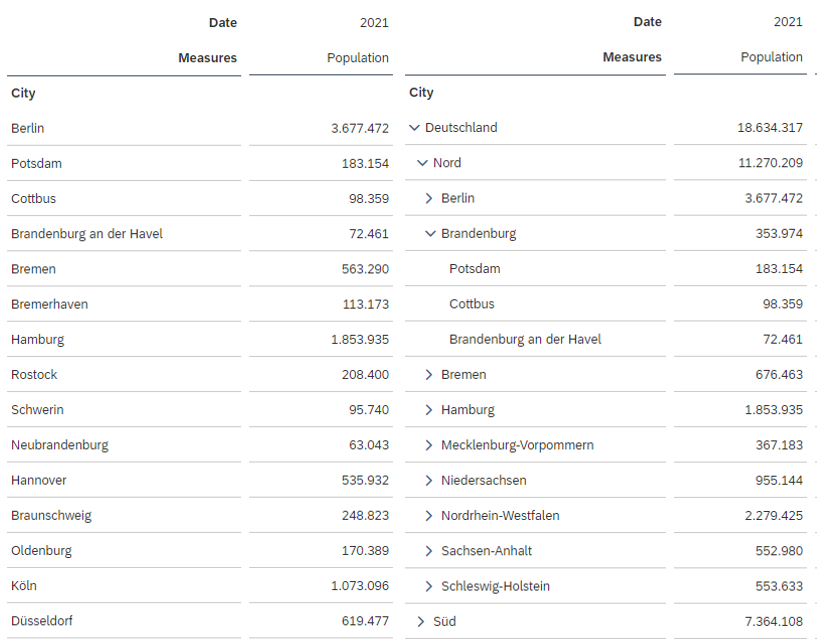
Task: Expand the Berlin node in right table
Action: [430, 198]
